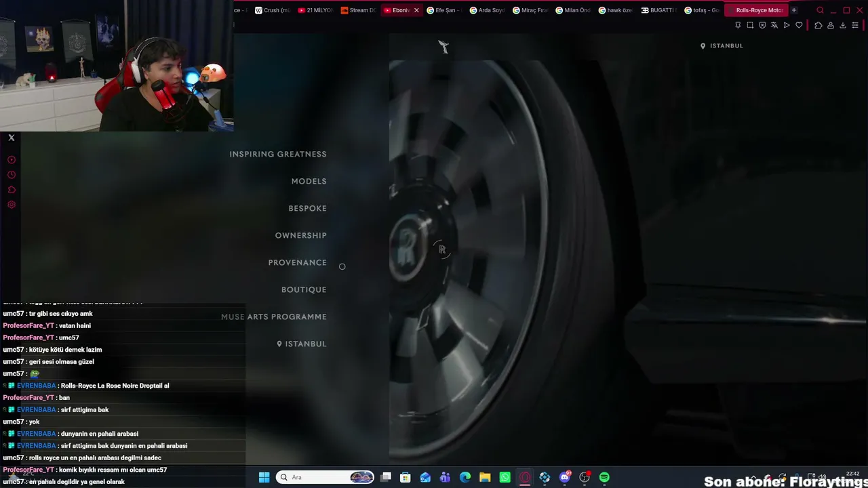The image size is (868, 488).
Task: Open the Models menu item
Action: 309,181
